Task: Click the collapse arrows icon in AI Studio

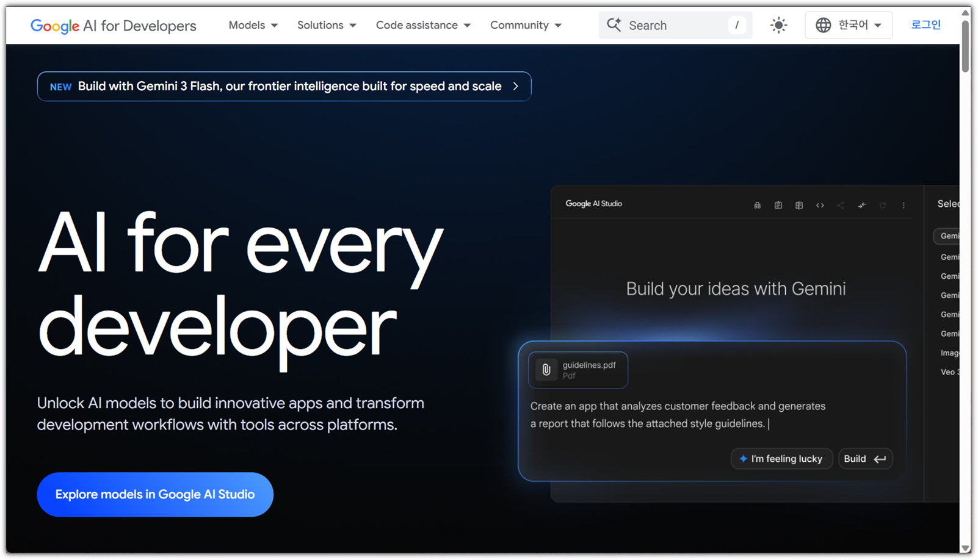Action: pyautogui.click(x=861, y=206)
